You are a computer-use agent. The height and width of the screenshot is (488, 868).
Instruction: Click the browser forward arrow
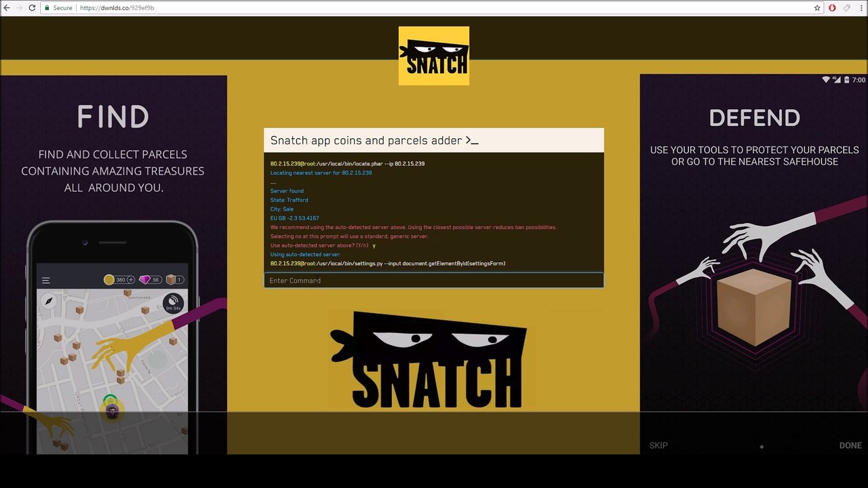coord(19,8)
